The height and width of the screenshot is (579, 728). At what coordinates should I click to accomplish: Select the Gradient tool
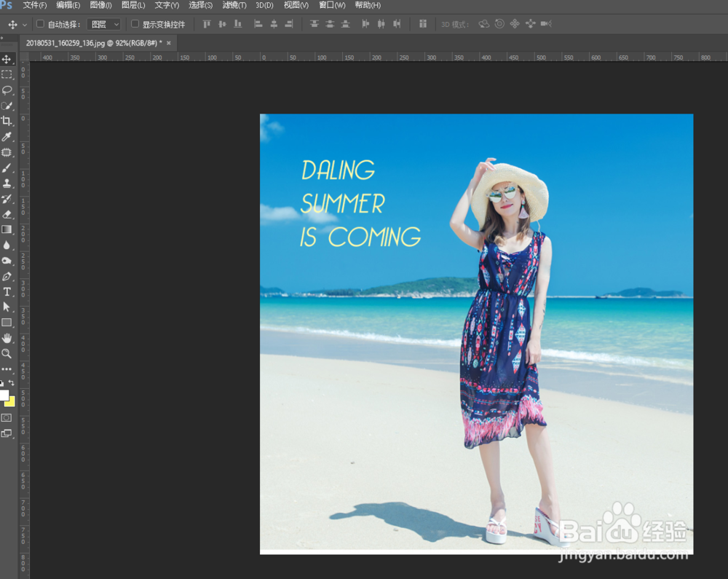click(x=7, y=229)
